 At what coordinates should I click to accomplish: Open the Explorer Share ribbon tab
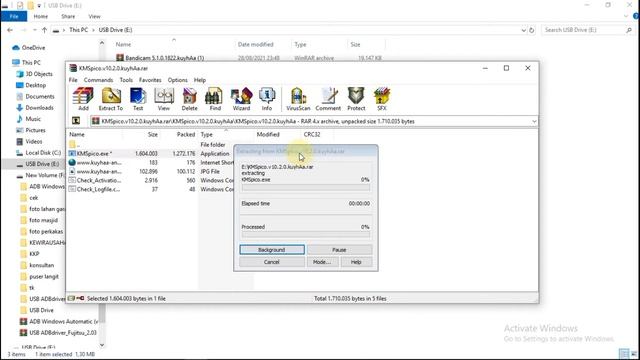[68, 16]
